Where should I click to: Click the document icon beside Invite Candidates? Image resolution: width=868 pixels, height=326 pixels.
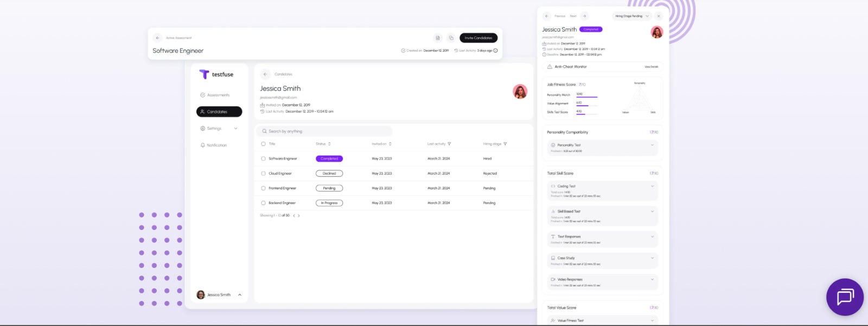(x=438, y=38)
